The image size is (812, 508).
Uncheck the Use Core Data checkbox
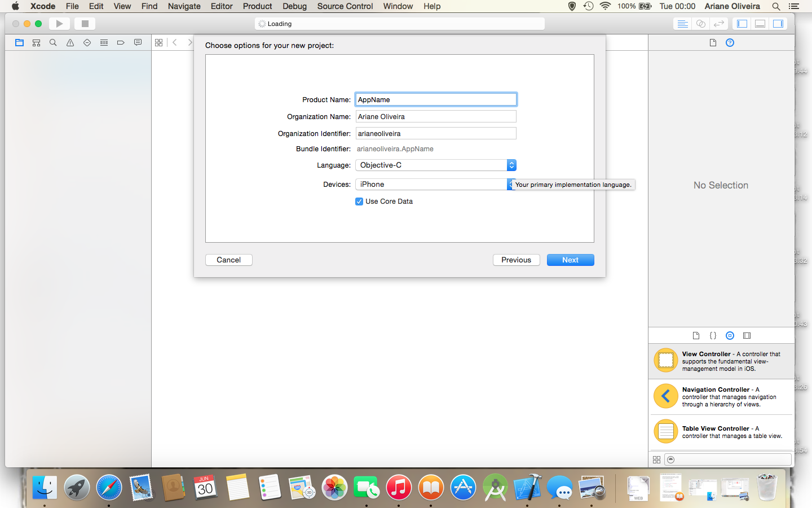coord(359,201)
